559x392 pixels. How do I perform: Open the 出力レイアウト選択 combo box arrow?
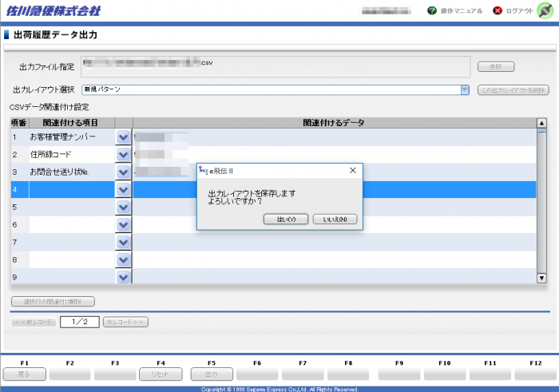[x=465, y=89]
